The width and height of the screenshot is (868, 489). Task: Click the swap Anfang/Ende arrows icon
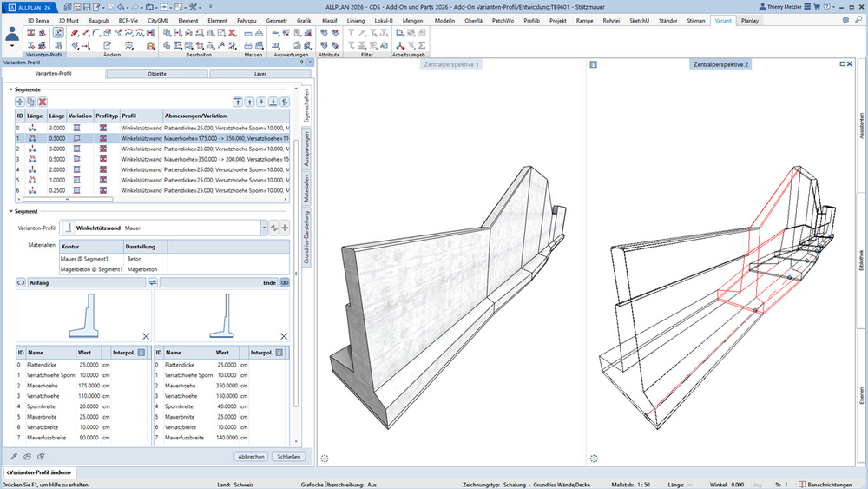pos(153,282)
